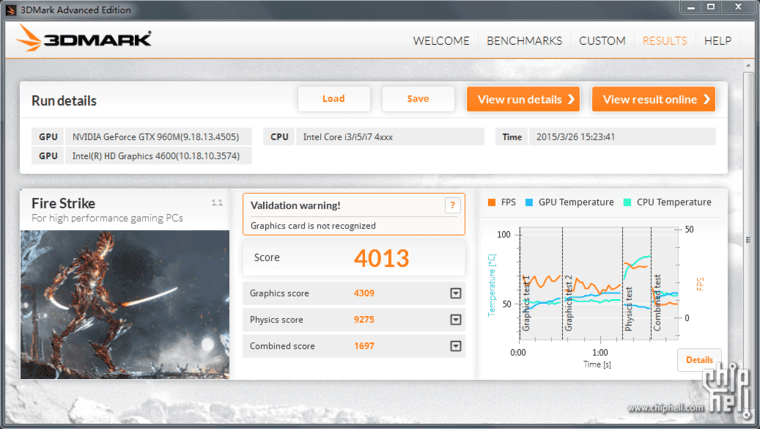The image size is (760, 429).
Task: Click the 3DMark logo in header
Action: point(83,38)
